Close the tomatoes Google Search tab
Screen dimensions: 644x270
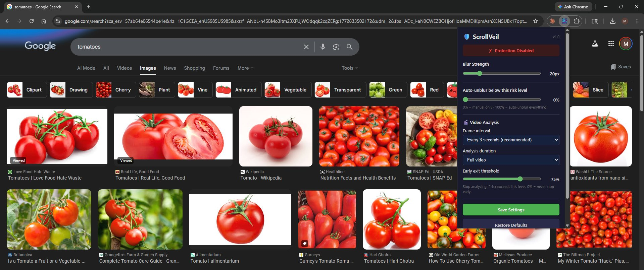(x=77, y=7)
